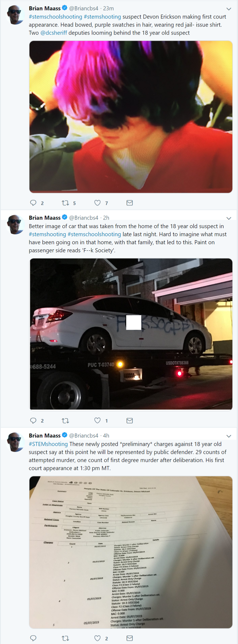
Task: Send court appearance tweet via direct message
Action: point(130,203)
